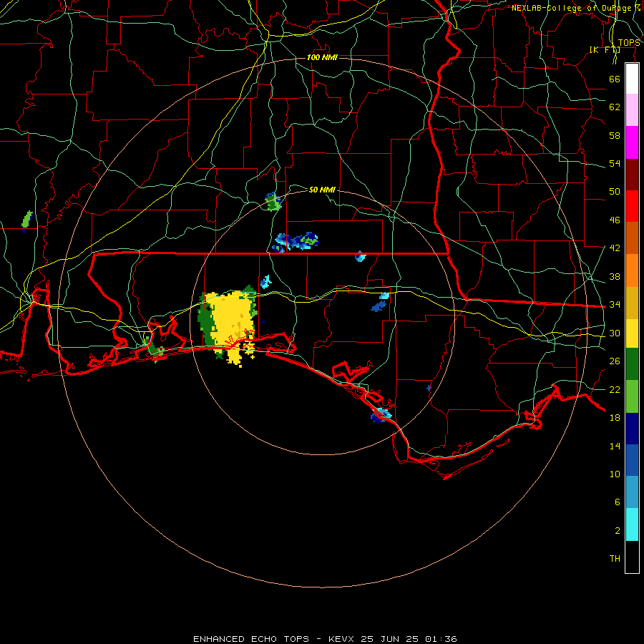Viewport: 644px width, 644px height.
Task: Click legend value 62
Action: (x=615, y=107)
